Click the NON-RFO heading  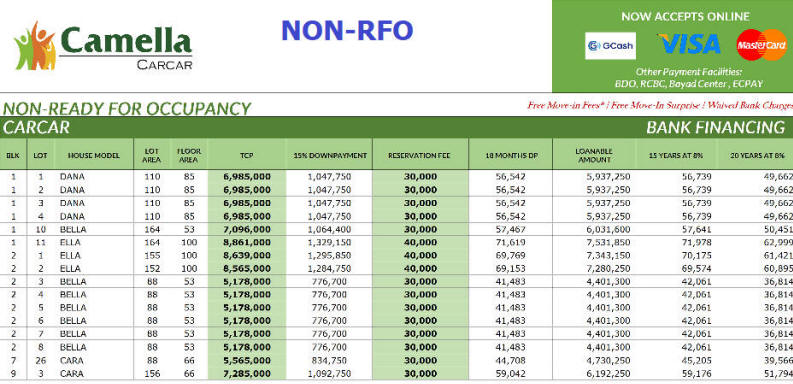(347, 30)
